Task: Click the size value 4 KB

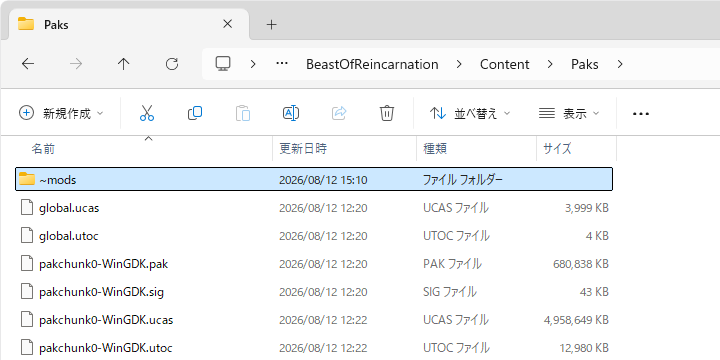Action: (x=597, y=236)
